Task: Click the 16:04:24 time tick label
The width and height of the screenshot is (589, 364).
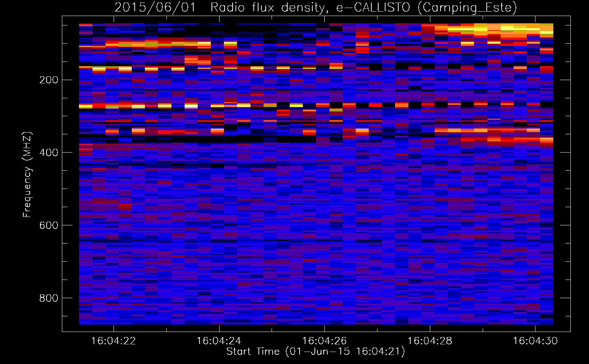Action: (219, 341)
